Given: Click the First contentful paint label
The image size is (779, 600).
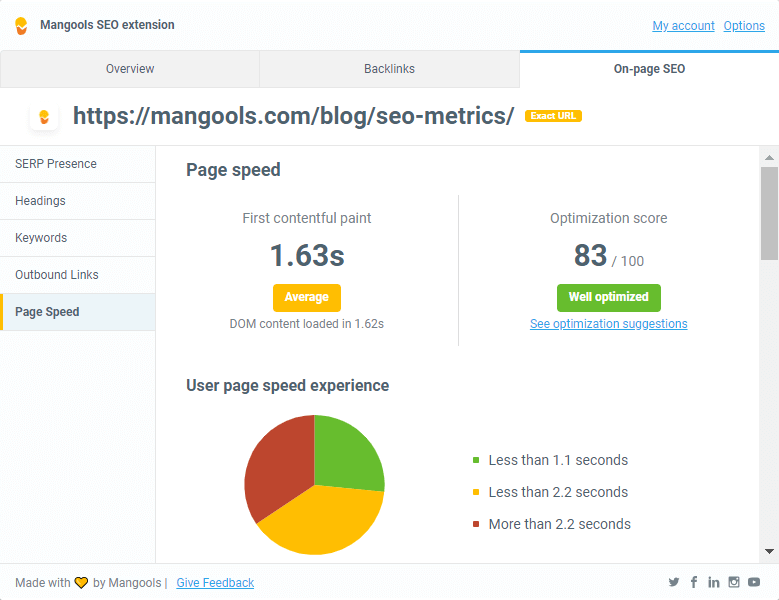Looking at the screenshot, I should [x=307, y=219].
